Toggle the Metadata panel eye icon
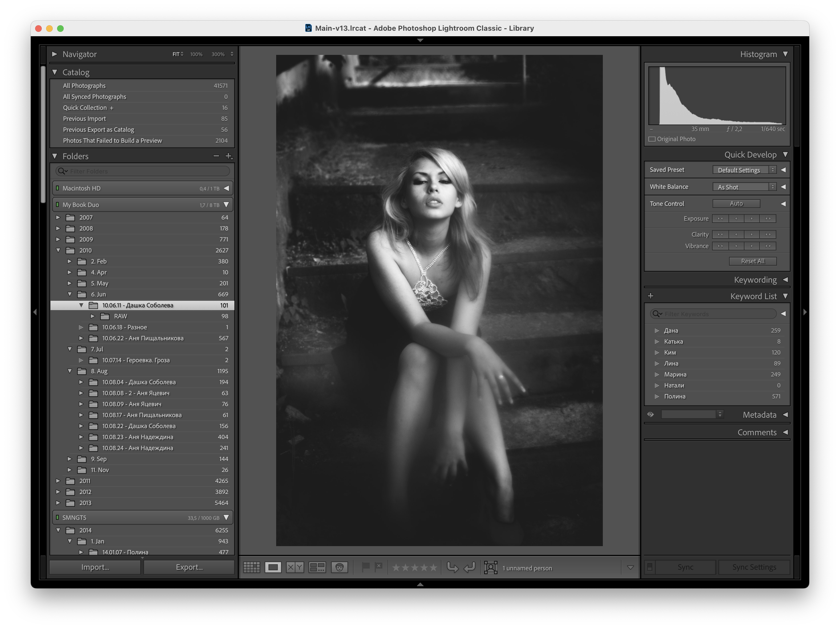This screenshot has width=840, height=629. tap(651, 414)
